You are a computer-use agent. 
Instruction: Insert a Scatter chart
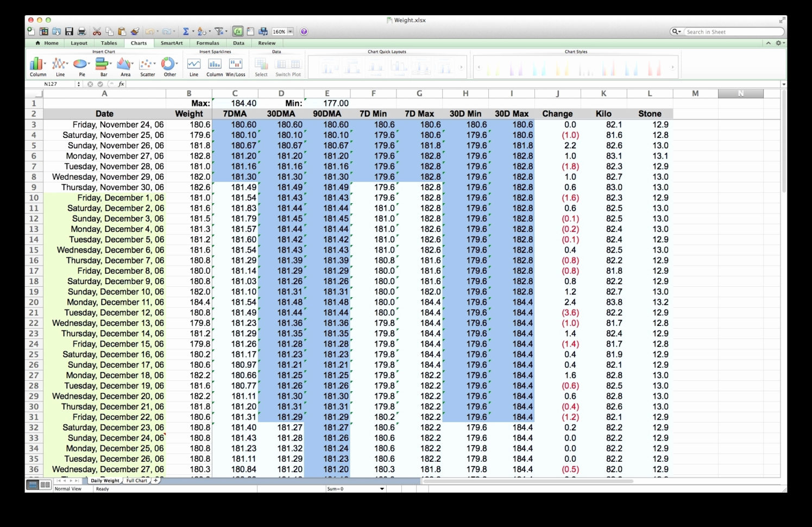tap(147, 65)
